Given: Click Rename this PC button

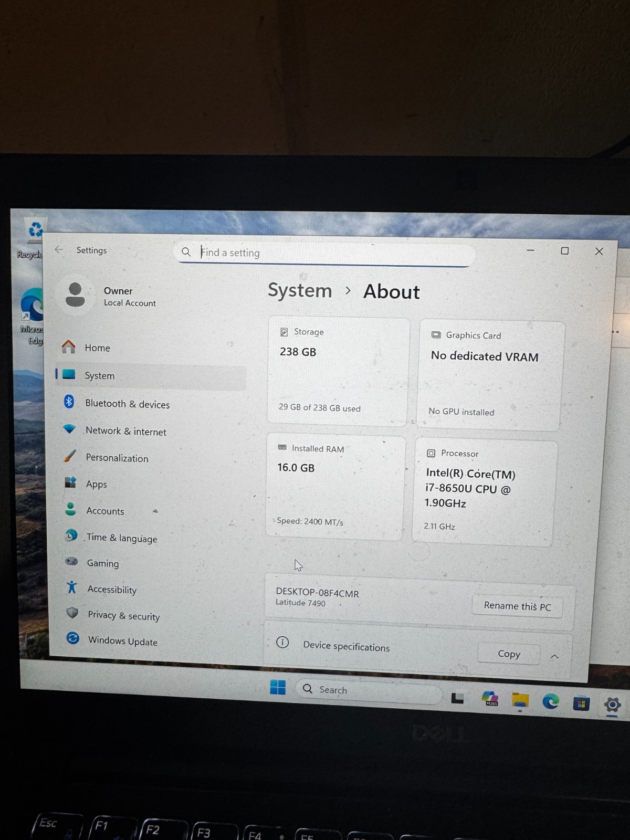Looking at the screenshot, I should (x=518, y=606).
